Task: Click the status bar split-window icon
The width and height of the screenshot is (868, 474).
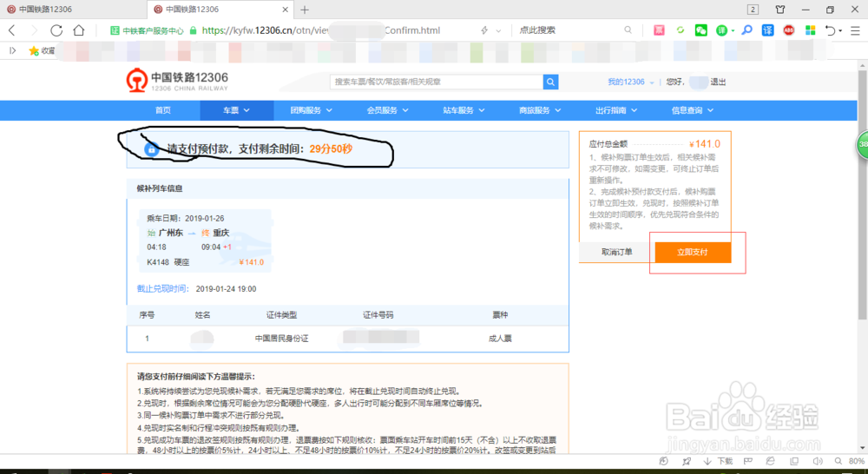Action: [x=794, y=461]
